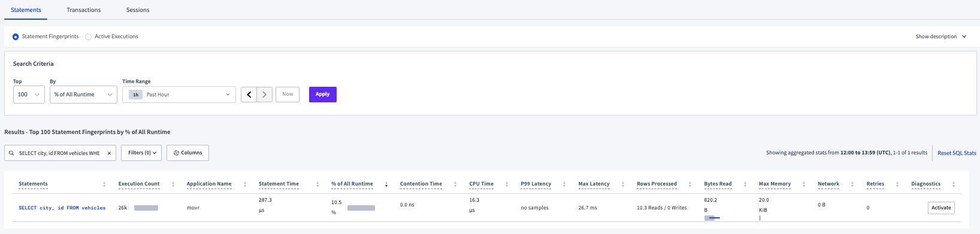Switch to the Transactions tab
Image resolution: width=980 pixels, height=234 pixels.
coord(84,10)
